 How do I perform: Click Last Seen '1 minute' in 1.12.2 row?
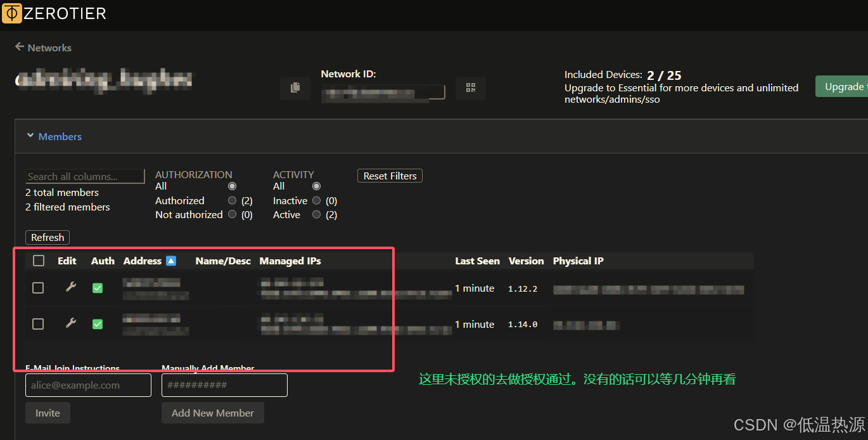475,288
